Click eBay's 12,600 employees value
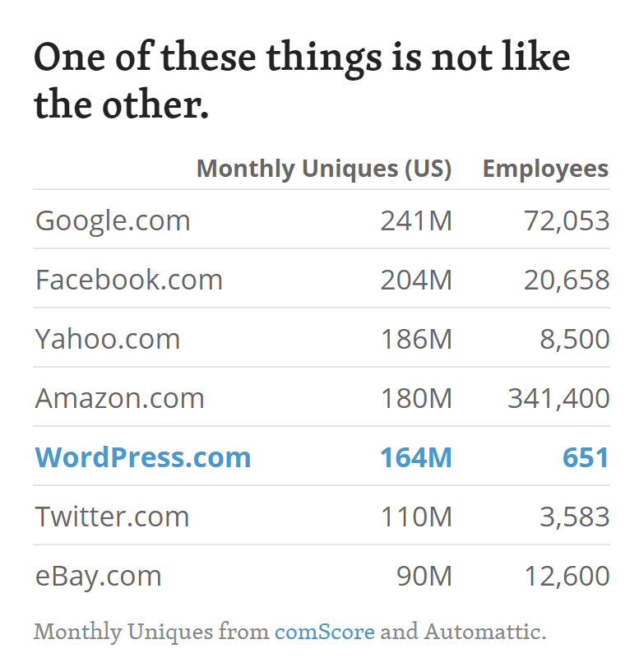639x672 pixels. tap(567, 576)
